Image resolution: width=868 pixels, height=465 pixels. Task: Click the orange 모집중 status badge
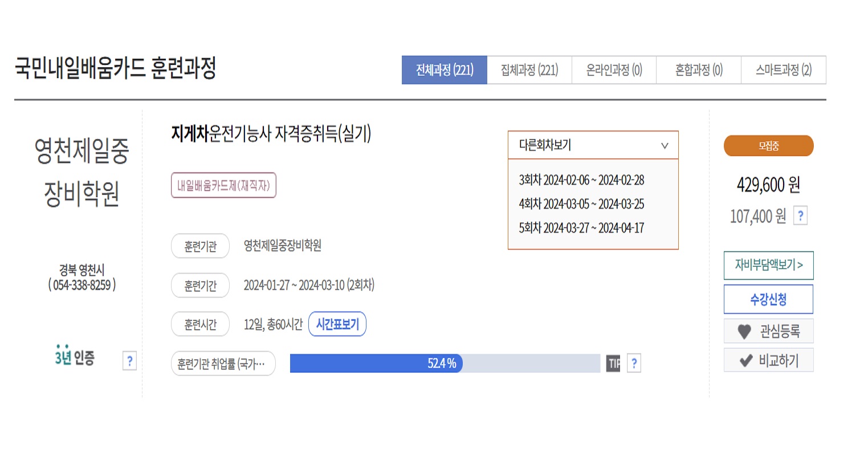[768, 145]
